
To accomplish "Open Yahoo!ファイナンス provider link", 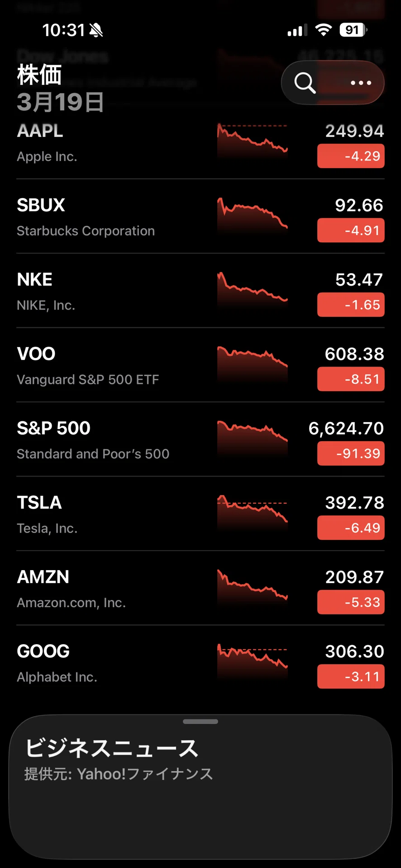I will click(x=145, y=774).
